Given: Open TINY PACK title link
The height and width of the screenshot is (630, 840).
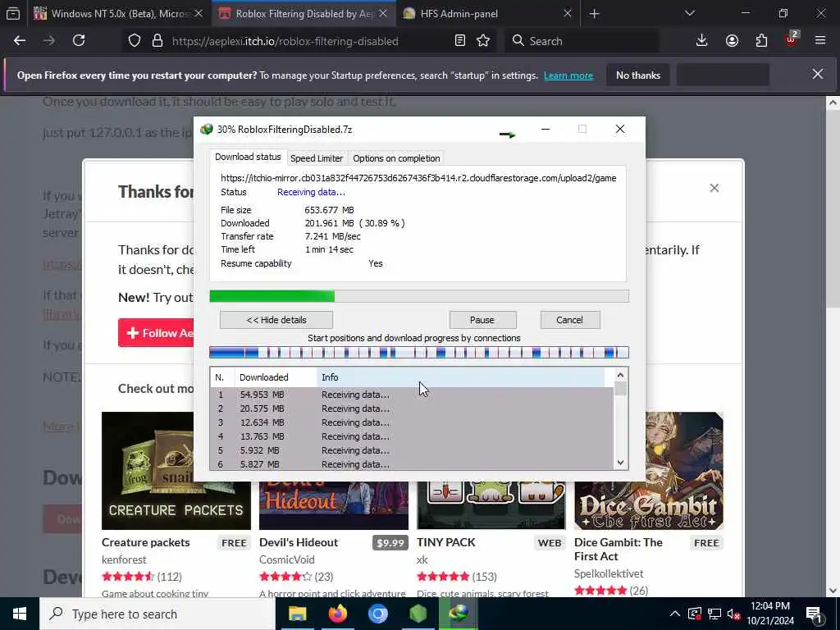Looking at the screenshot, I should [445, 543].
